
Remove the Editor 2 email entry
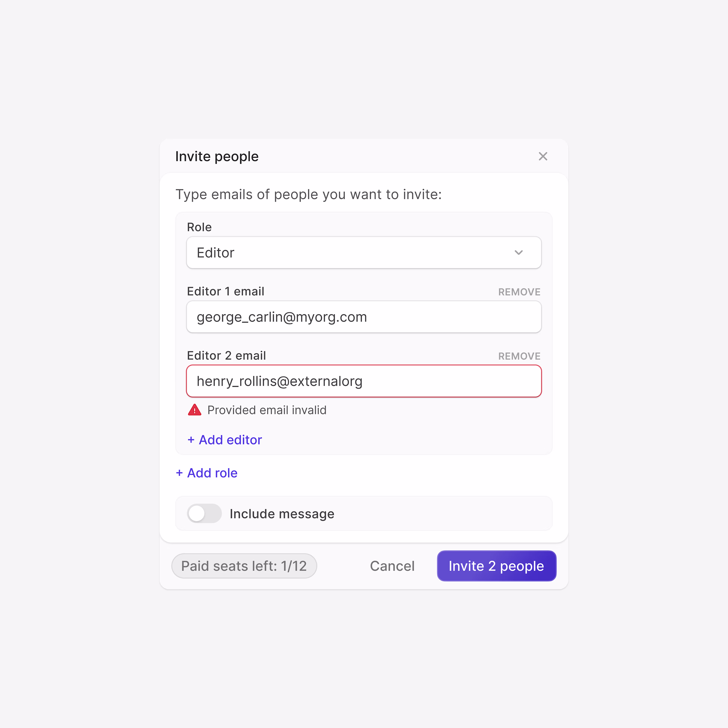coord(519,356)
